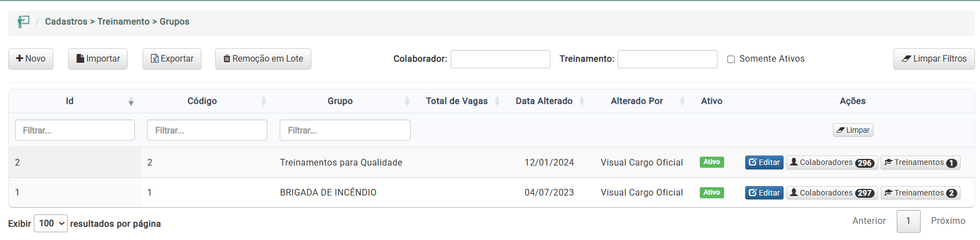Open Treinamentos for Treinamentos para Qualidade row
The image size is (980, 240).
click(x=920, y=162)
